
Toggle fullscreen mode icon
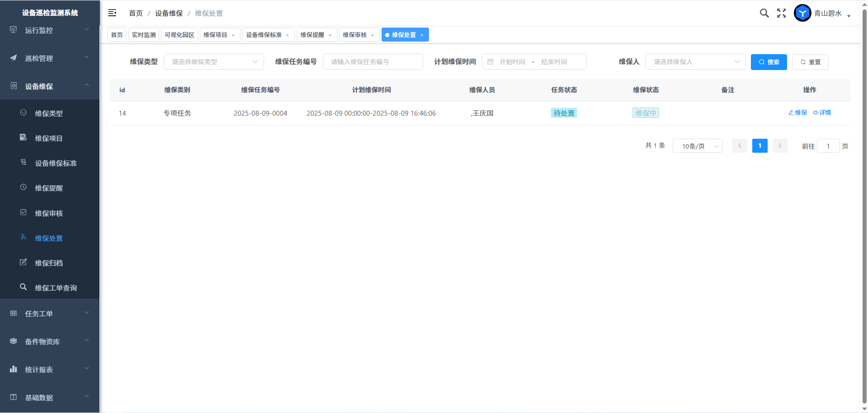tap(781, 13)
